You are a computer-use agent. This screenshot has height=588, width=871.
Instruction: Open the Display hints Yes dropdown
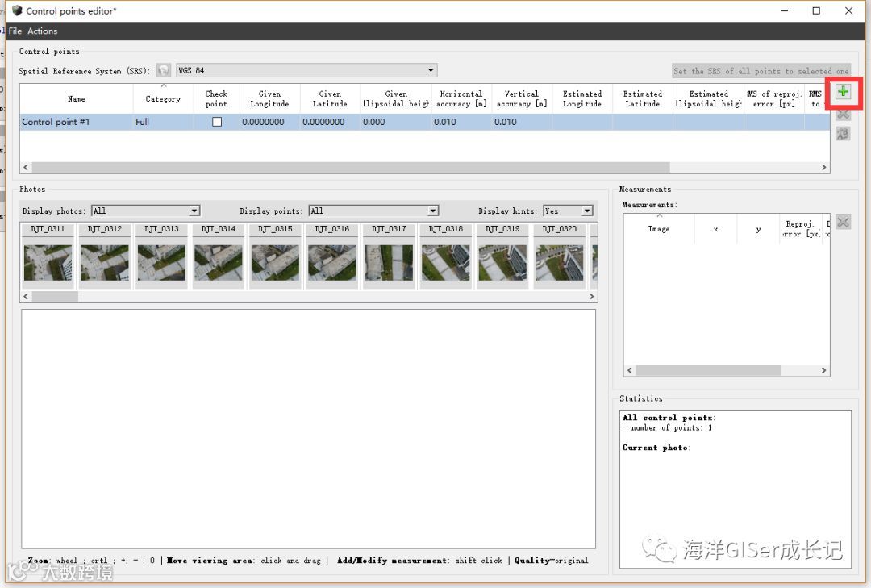point(569,211)
